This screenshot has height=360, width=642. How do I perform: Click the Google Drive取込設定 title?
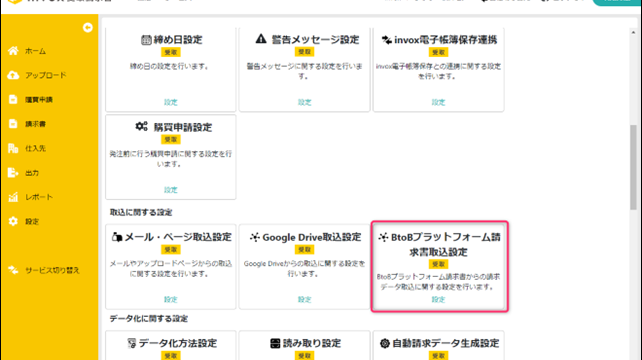312,237
